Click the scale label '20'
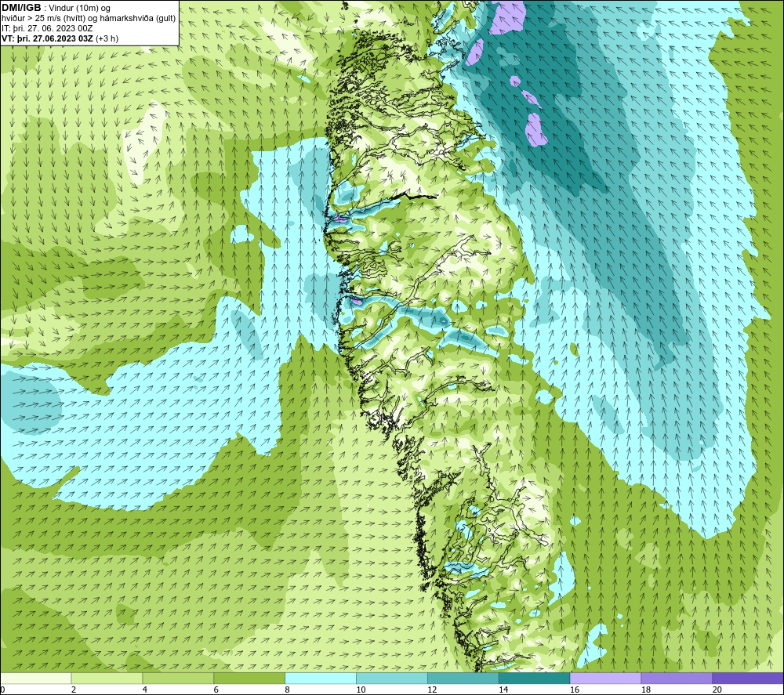 (717, 690)
